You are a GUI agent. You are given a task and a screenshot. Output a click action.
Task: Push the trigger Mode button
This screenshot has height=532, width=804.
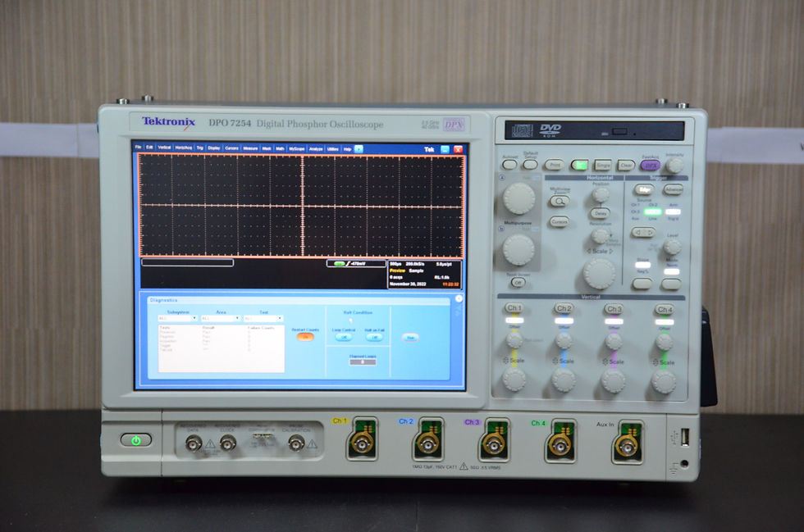tap(671, 284)
